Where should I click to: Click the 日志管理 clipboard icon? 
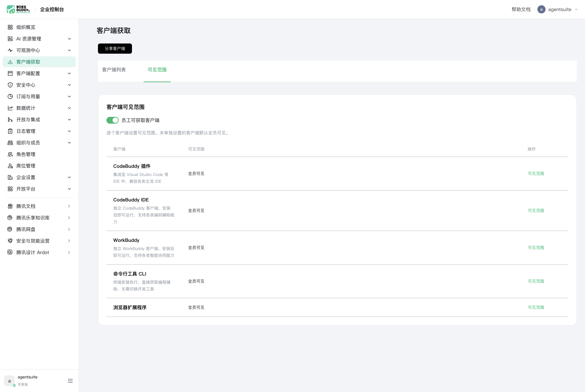tap(10, 131)
